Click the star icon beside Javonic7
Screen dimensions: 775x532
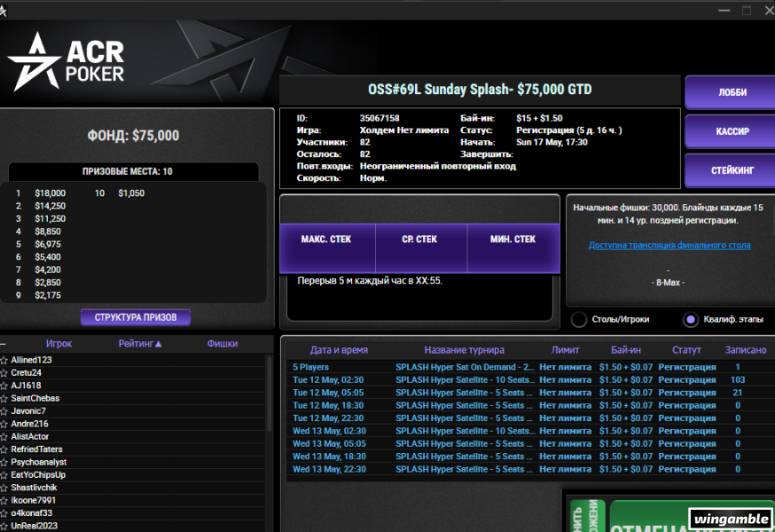(x=4, y=411)
